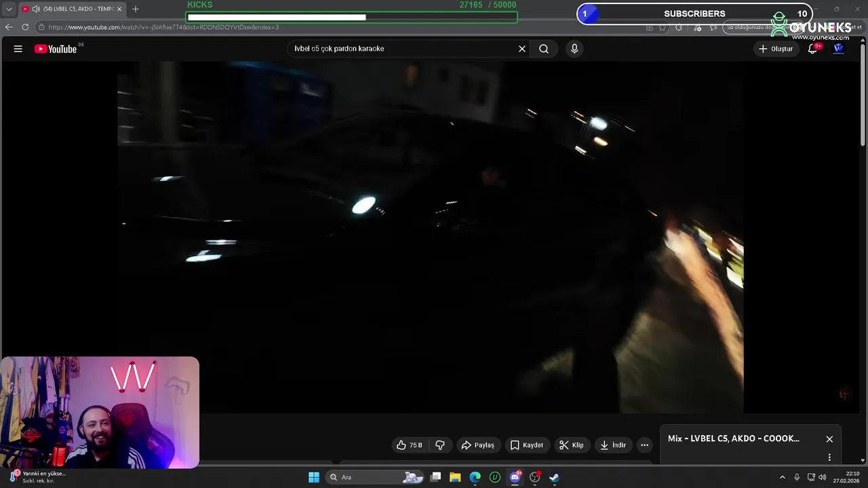The image size is (868, 488).
Task: Click the video player area
Action: click(431, 237)
